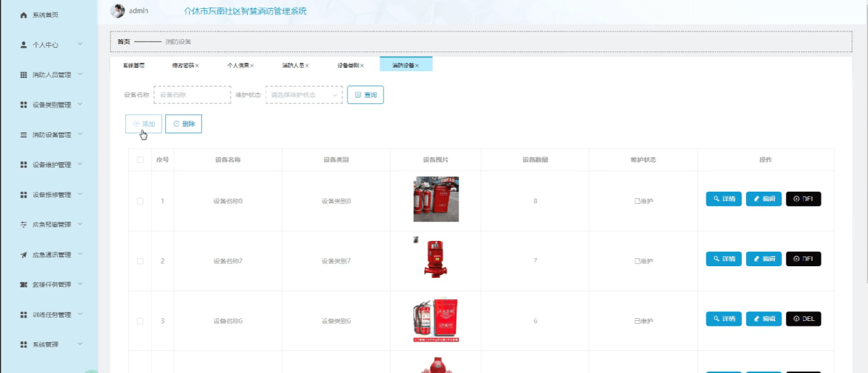Click fire extinguisher image in row 1

click(436, 199)
